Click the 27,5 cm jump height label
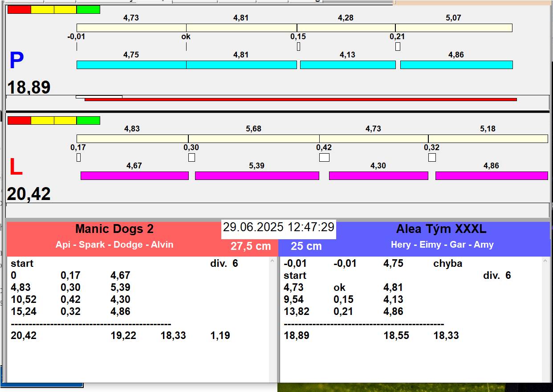The image size is (553, 392). (250, 246)
